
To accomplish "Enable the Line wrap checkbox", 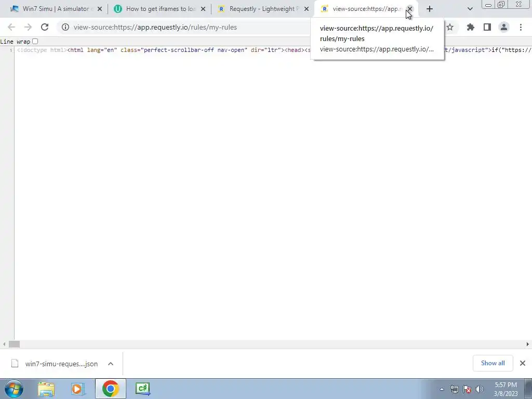I will 35,42.
